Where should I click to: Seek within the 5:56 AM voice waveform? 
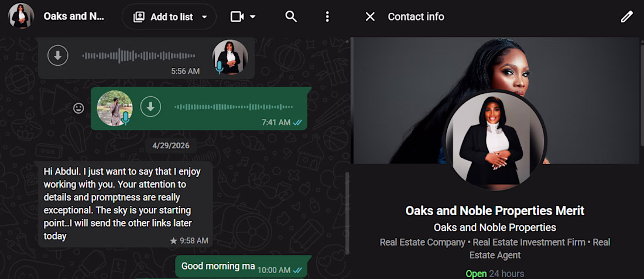tap(139, 56)
